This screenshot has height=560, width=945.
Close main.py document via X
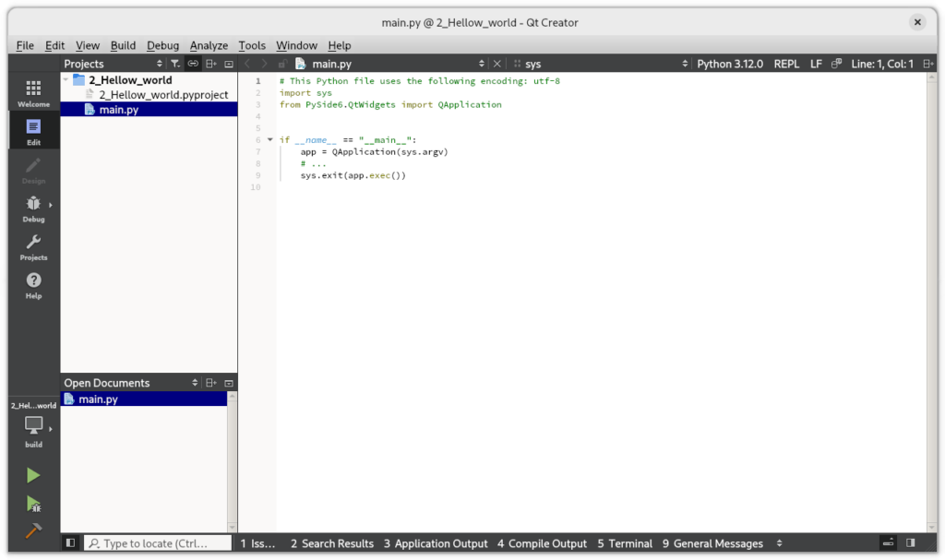pos(497,64)
